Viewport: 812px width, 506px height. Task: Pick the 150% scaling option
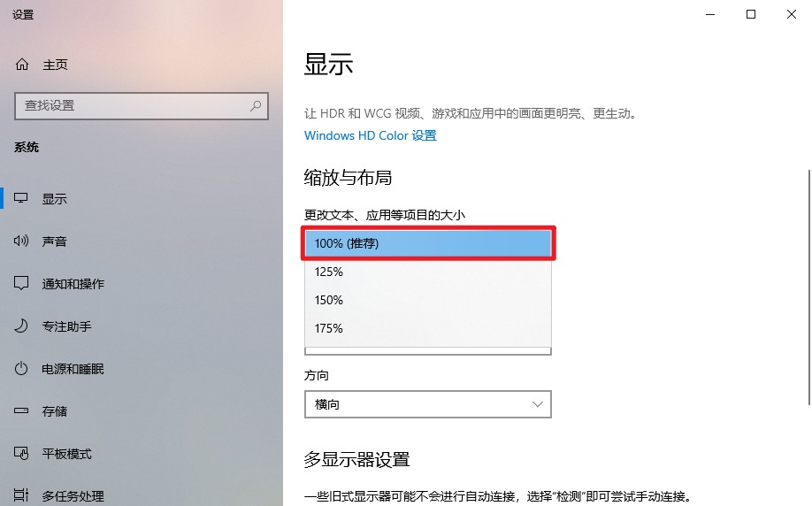[x=428, y=301]
